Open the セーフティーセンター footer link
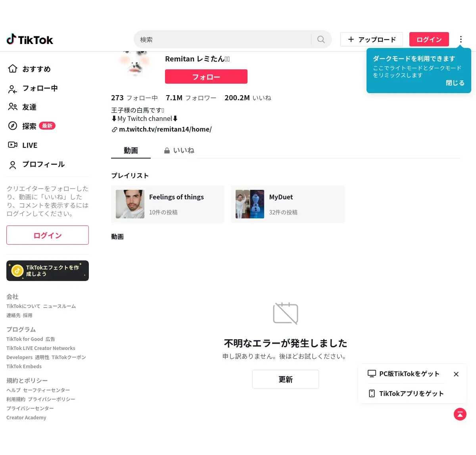Viewport: 476px width, 455px height. [x=46, y=390]
